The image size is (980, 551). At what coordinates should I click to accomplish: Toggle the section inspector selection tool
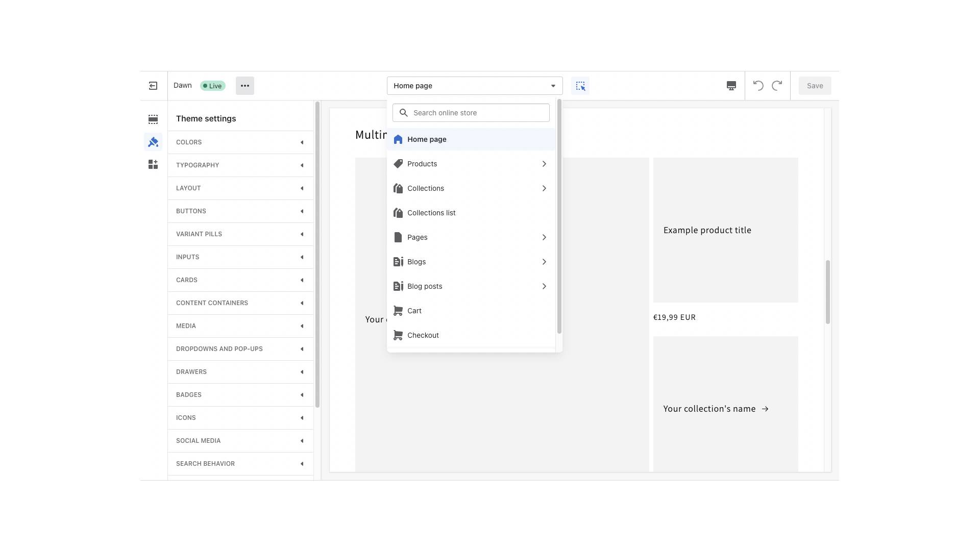point(580,86)
